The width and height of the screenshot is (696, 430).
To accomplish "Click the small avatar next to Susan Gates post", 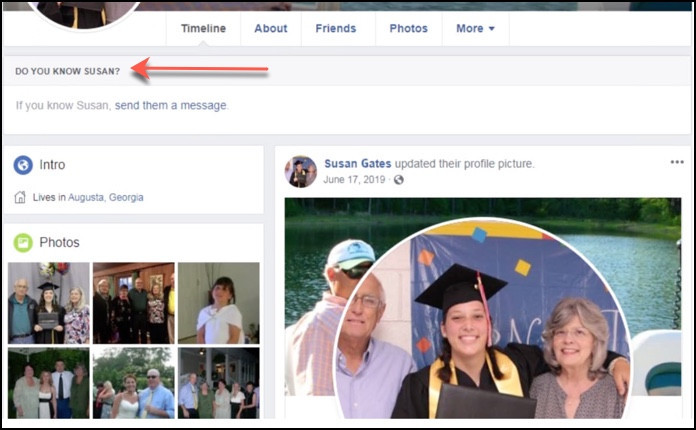I will click(x=301, y=171).
